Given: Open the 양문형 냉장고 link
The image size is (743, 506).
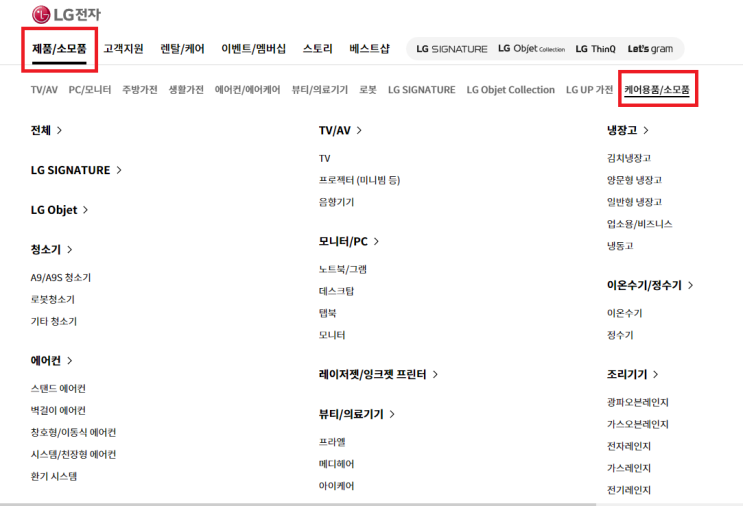Looking at the screenshot, I should tap(634, 180).
